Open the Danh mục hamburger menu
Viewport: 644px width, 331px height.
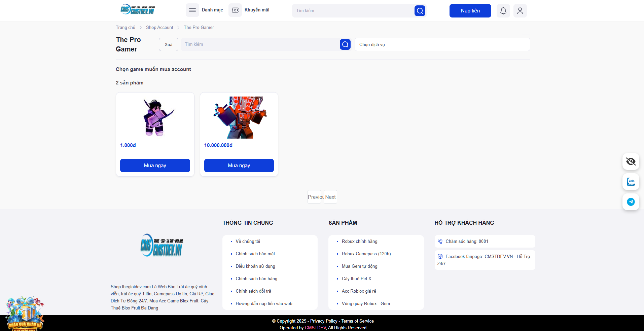click(x=192, y=10)
